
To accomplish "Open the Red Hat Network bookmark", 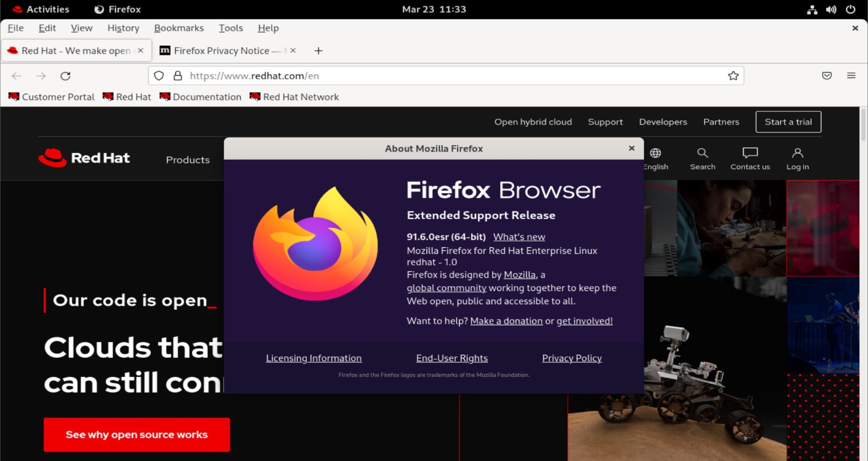I will [294, 97].
